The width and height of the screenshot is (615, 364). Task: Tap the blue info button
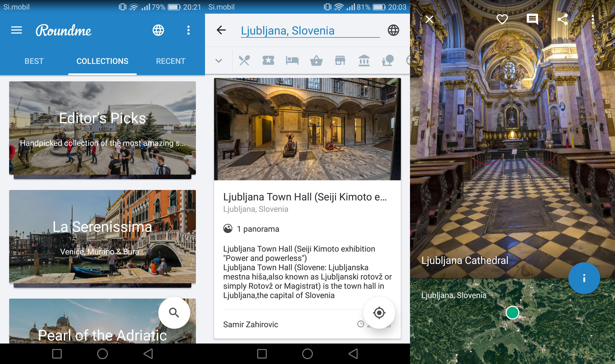pyautogui.click(x=584, y=278)
